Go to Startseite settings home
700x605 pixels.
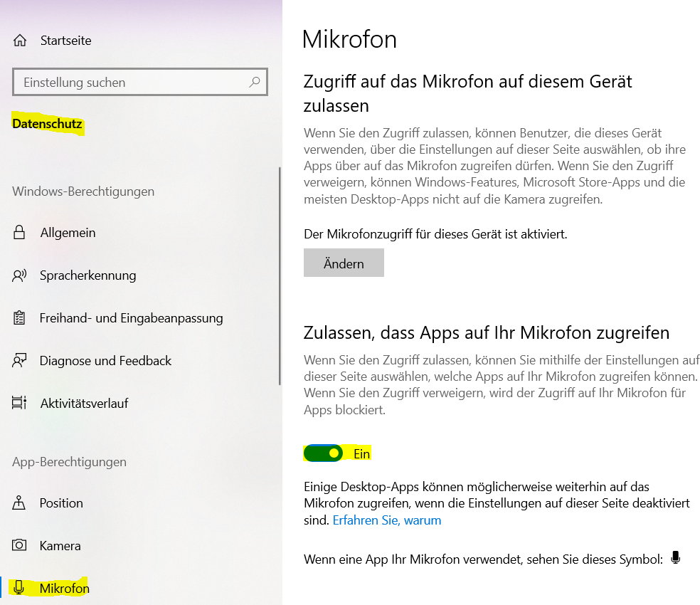[65, 41]
